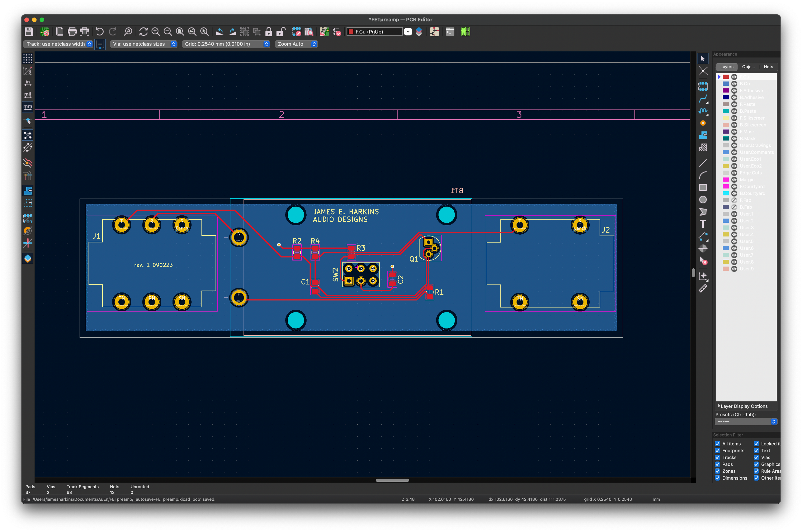Hide the B.Cu layer eye icon

pos(734,84)
